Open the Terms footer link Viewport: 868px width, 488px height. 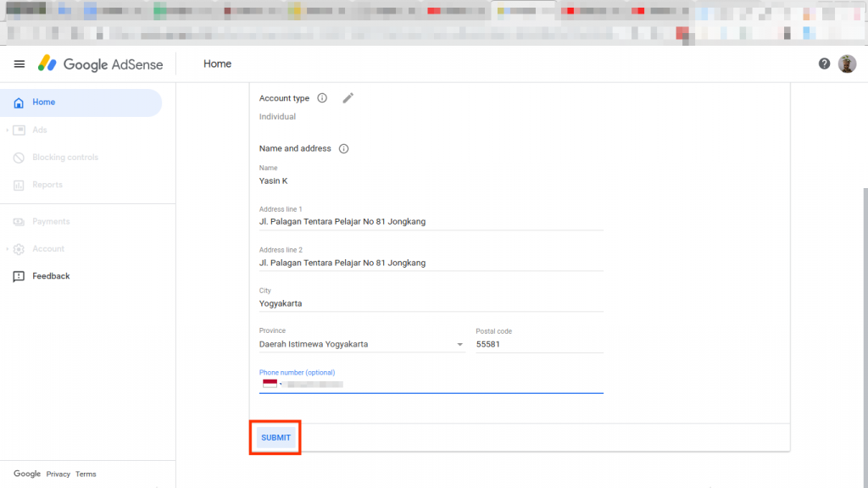(86, 474)
